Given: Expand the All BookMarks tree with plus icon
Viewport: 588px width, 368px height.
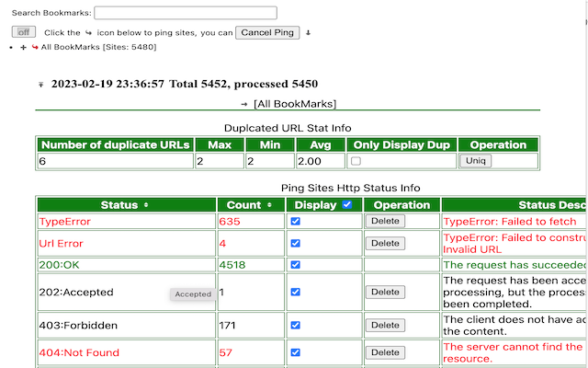Looking at the screenshot, I should tap(23, 47).
